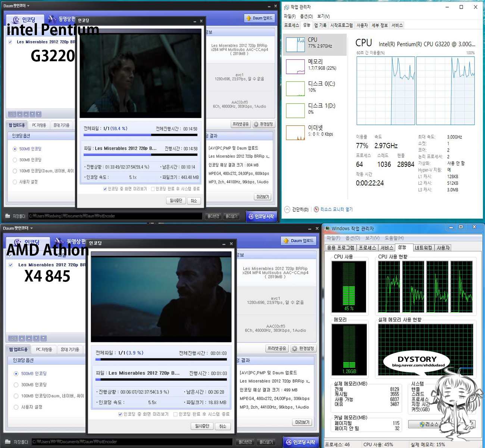The width and height of the screenshot is (485, 448).
Task: Click 삭제 button in lower PotEncoder
Action: [x=13, y=338]
